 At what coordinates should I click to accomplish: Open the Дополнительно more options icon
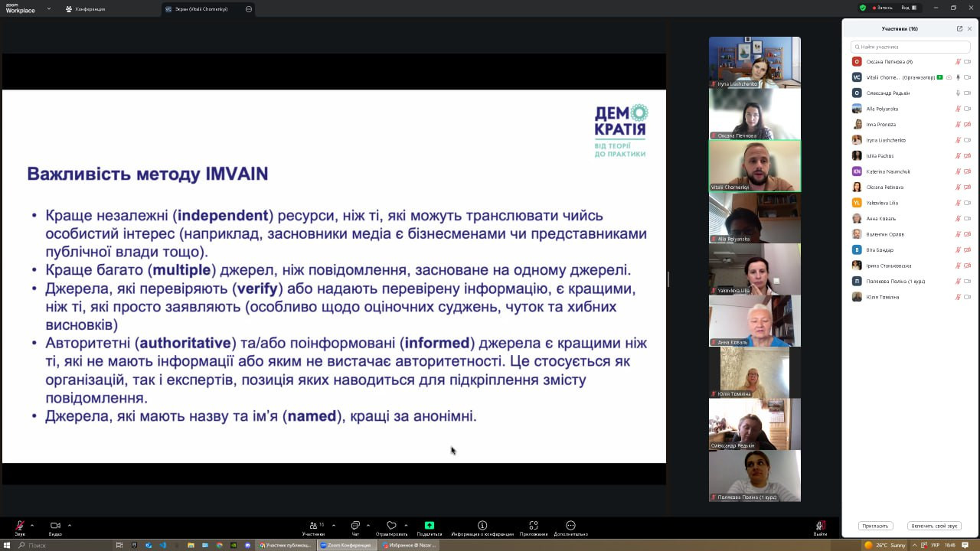click(570, 527)
